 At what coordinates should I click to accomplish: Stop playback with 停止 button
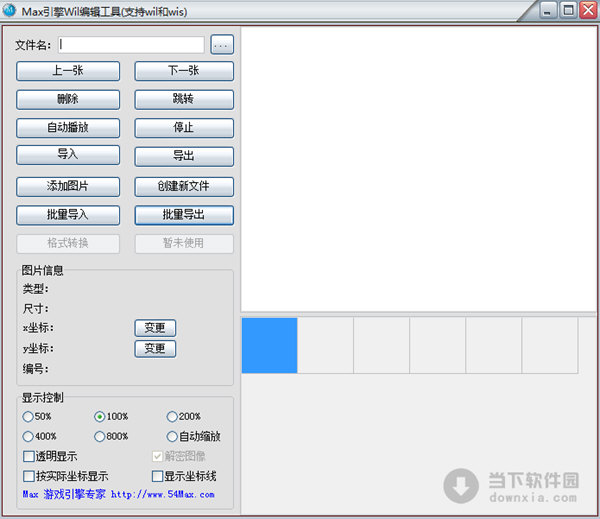[184, 128]
